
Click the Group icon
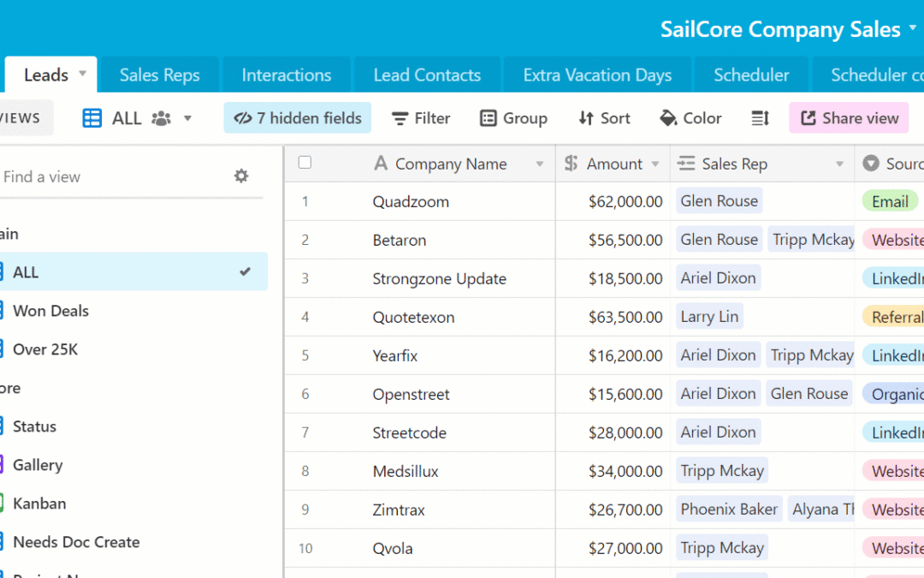(x=489, y=118)
